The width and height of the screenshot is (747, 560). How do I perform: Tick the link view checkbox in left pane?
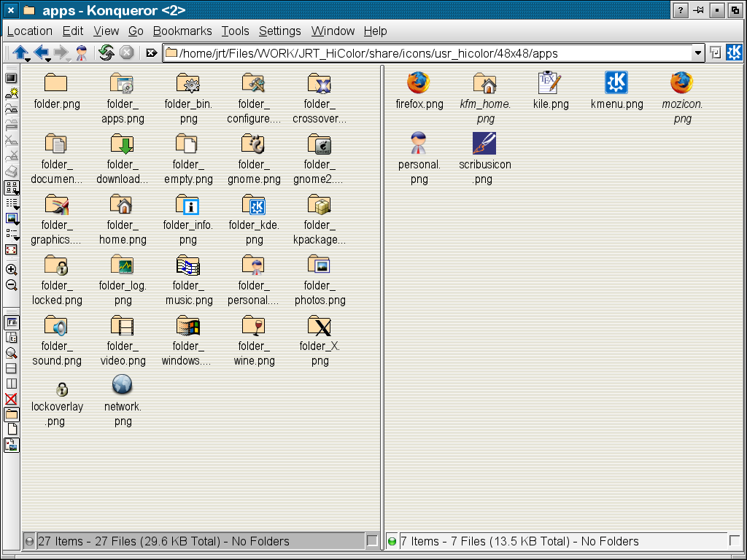coord(372,540)
